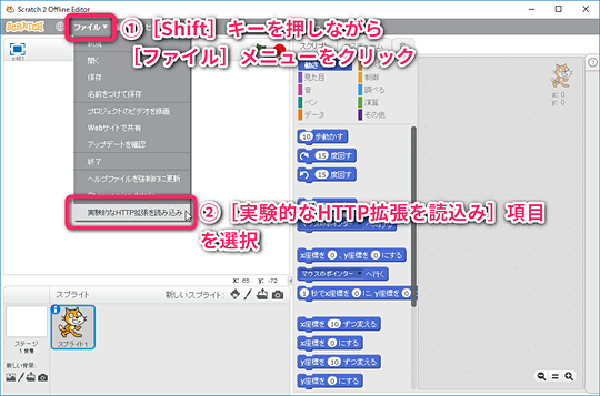Select 名前をつけて保存 menu entry
Screen dimensions: 600x396
click(x=114, y=94)
